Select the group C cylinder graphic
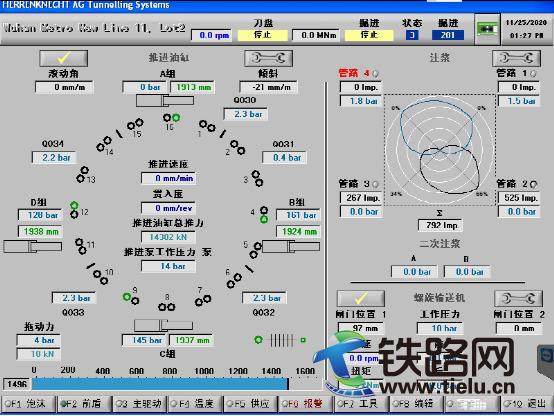The height and width of the screenshot is (416, 554). point(163,325)
